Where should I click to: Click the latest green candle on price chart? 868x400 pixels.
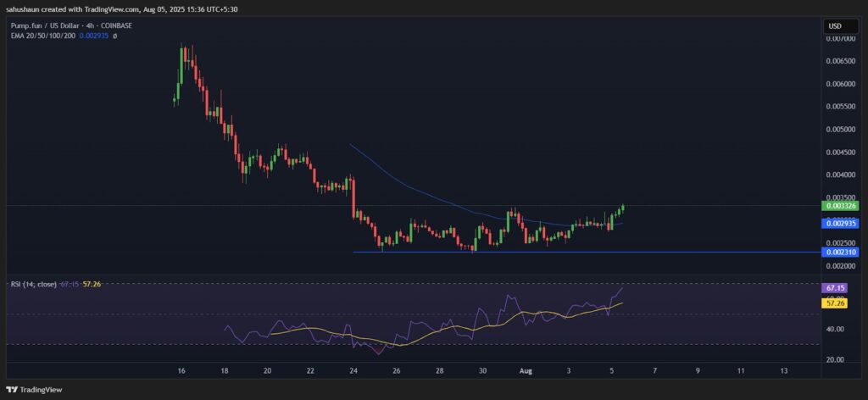[x=624, y=207]
